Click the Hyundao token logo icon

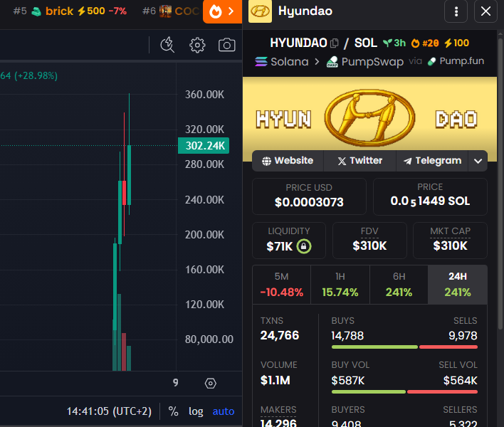coord(260,11)
